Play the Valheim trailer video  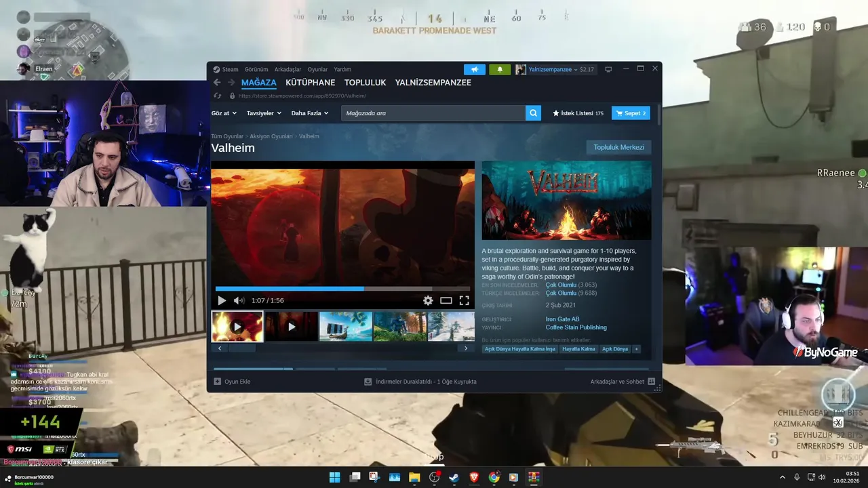click(222, 300)
